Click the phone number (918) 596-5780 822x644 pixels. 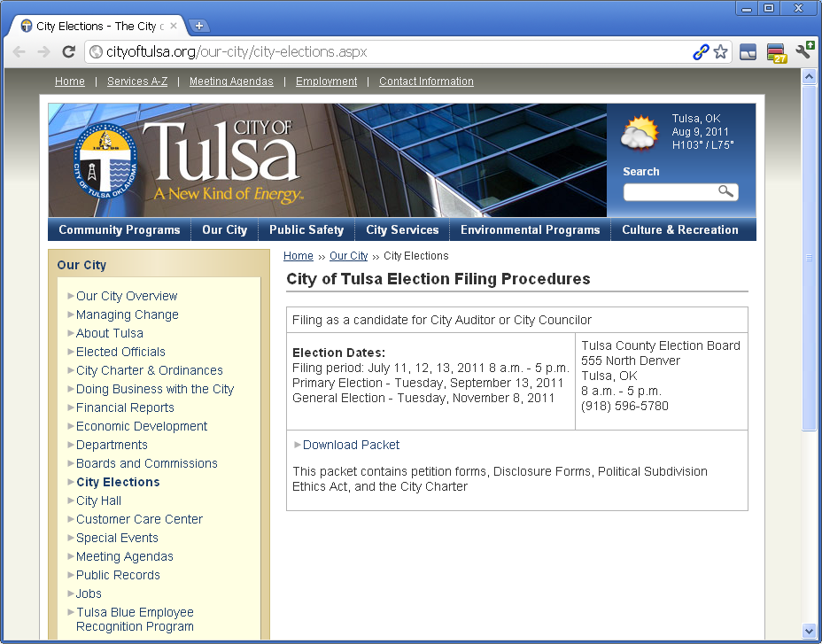(x=624, y=406)
